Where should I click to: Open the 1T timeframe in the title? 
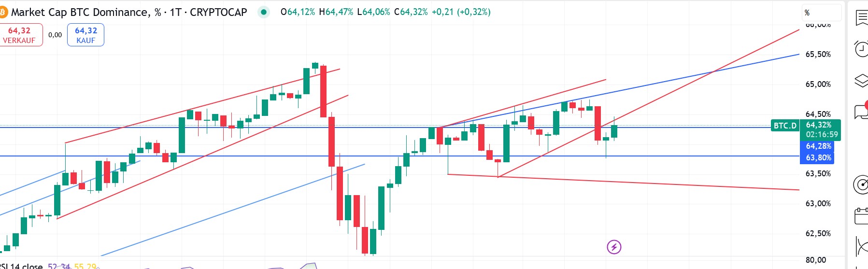[175, 12]
